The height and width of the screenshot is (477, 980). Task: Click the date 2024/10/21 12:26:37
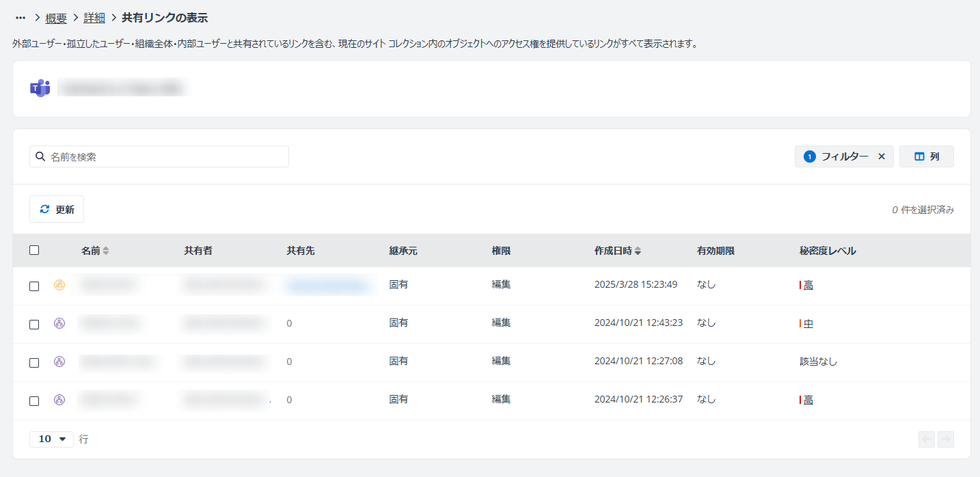click(x=638, y=399)
